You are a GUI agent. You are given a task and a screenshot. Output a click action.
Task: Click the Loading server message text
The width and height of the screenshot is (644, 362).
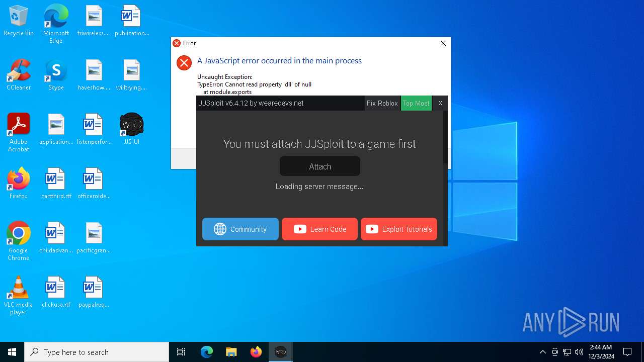tap(319, 187)
